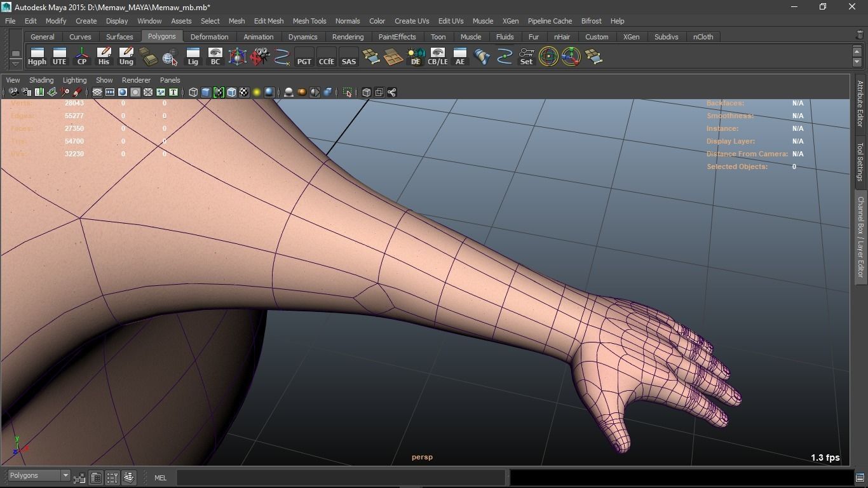The image size is (868, 488).
Task: Switch to the Animation shelf tab
Action: tap(258, 37)
